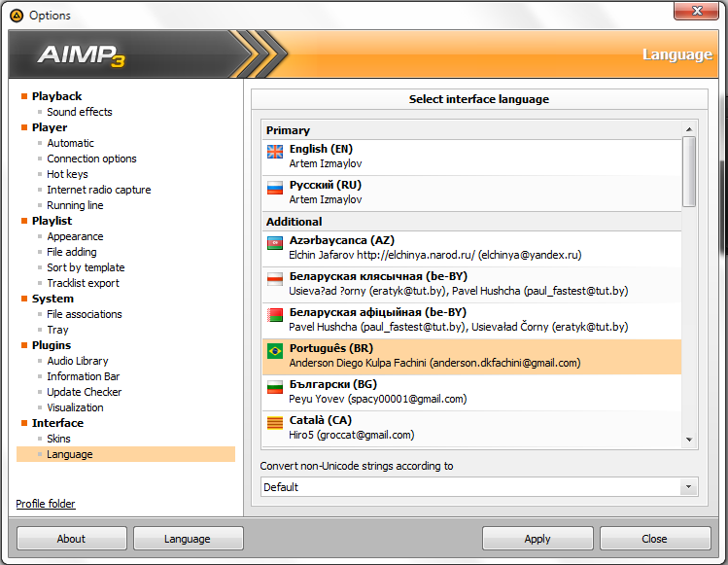Select Running line settings
The height and width of the screenshot is (565, 728).
click(75, 205)
